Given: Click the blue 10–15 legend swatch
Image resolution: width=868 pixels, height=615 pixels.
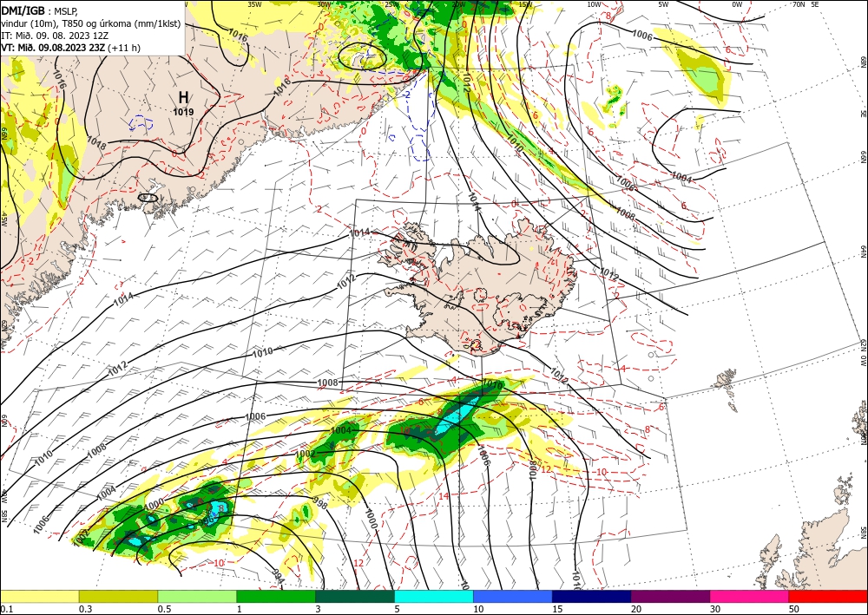Looking at the screenshot, I should click(513, 596).
